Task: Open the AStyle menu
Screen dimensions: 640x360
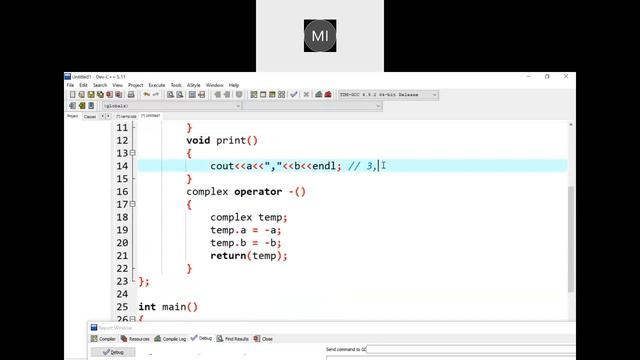Action: point(193,85)
